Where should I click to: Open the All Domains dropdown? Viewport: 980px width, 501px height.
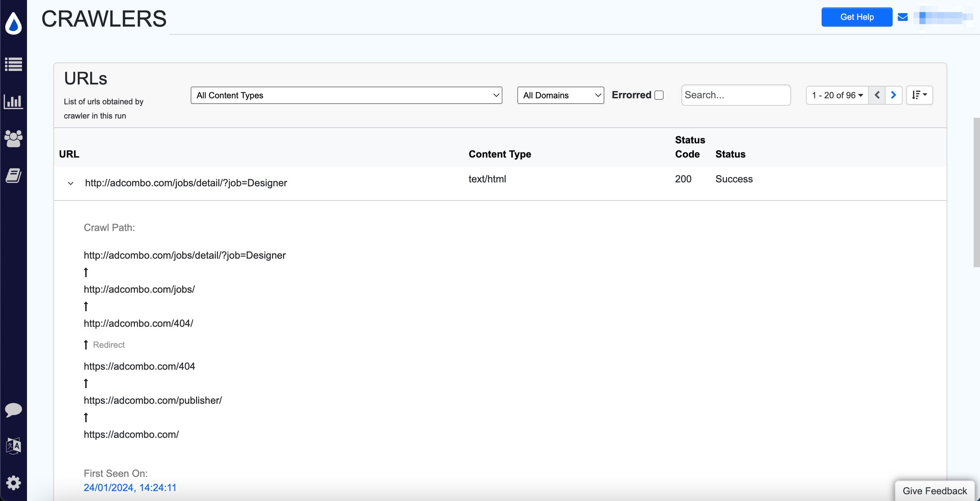560,95
